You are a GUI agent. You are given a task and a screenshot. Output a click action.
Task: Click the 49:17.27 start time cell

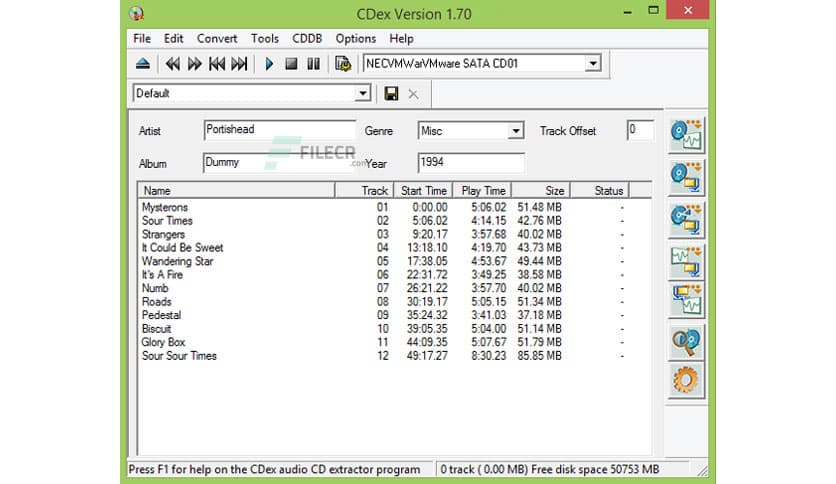click(x=427, y=356)
